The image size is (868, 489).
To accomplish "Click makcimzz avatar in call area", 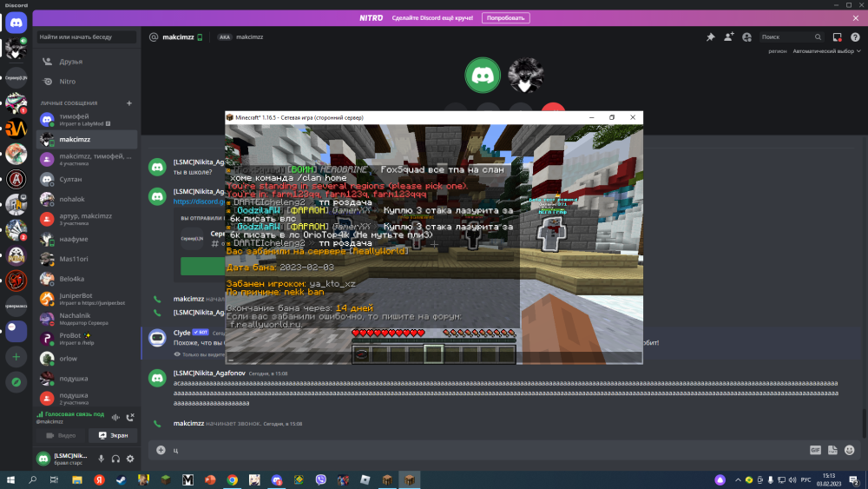I will pos(525,76).
